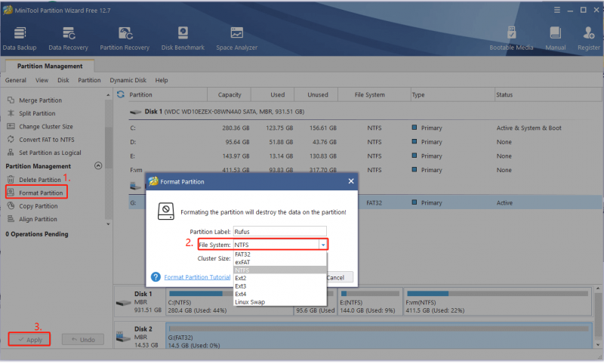Close the Format Partition dialog
The width and height of the screenshot is (604, 364).
(x=351, y=181)
